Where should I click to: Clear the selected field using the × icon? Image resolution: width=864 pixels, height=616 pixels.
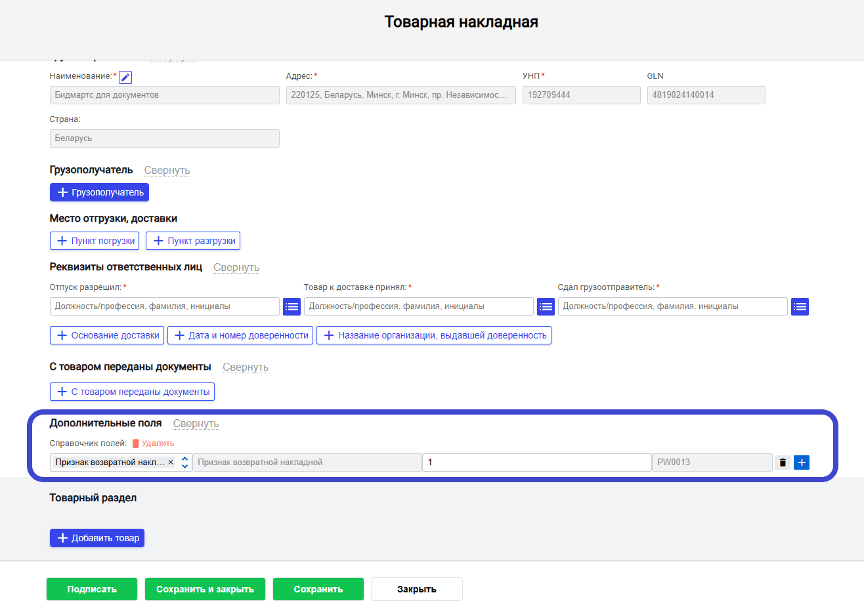point(171,462)
